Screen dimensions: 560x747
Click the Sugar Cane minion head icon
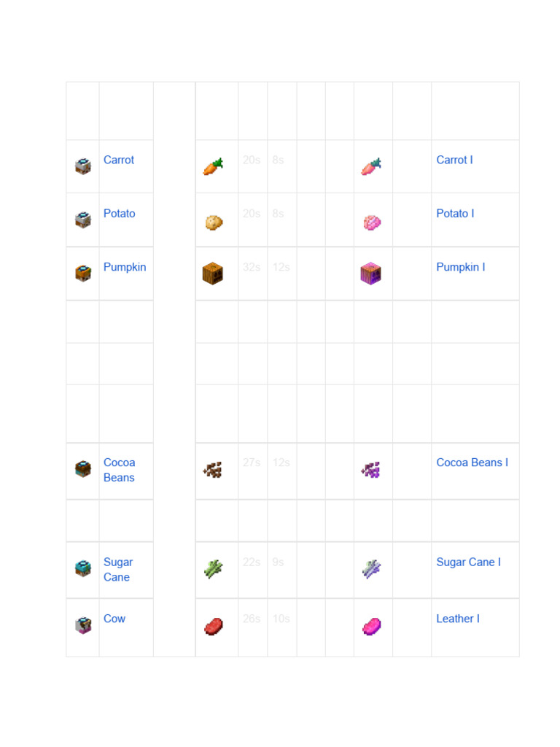[83, 568]
